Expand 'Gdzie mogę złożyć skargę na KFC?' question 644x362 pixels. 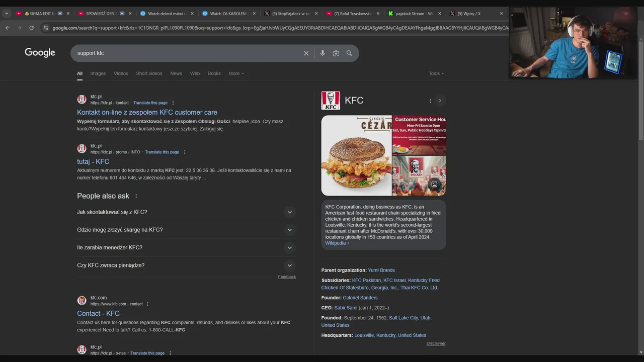pyautogui.click(x=186, y=230)
